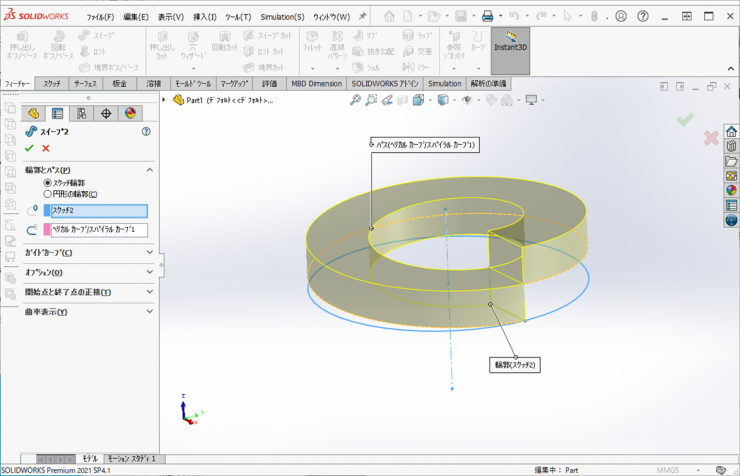Confirm the sweep with the green checkmark
Viewport: 740px width, 476px height.
(29, 148)
